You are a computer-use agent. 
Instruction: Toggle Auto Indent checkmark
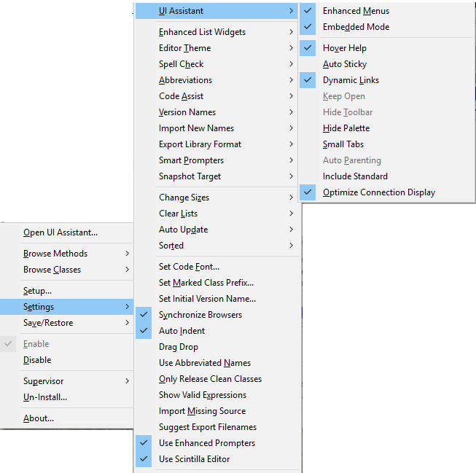pos(182,331)
